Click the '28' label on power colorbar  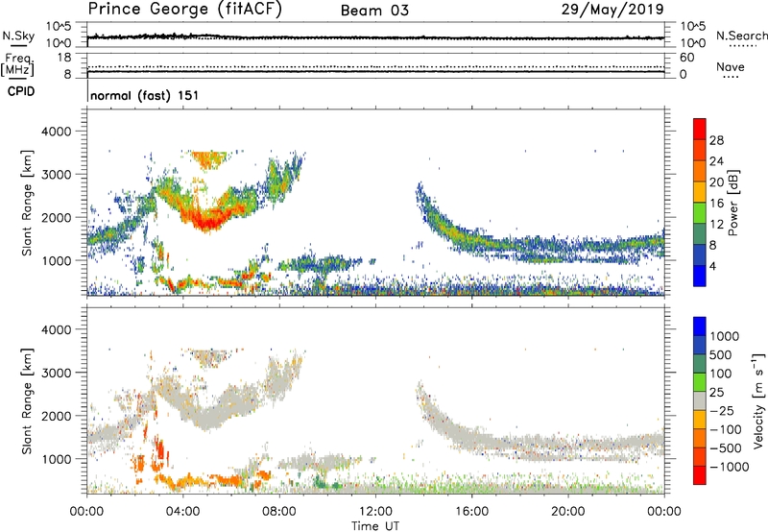pos(716,140)
